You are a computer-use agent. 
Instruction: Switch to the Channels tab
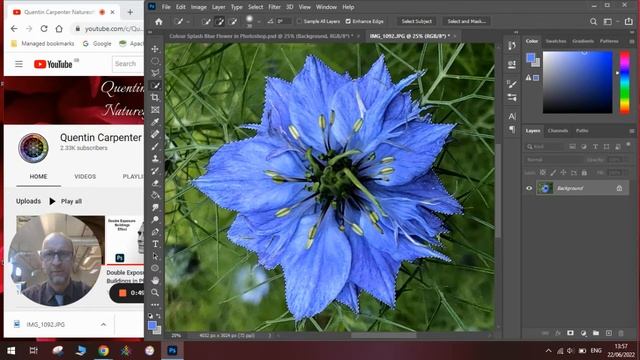coord(558,131)
